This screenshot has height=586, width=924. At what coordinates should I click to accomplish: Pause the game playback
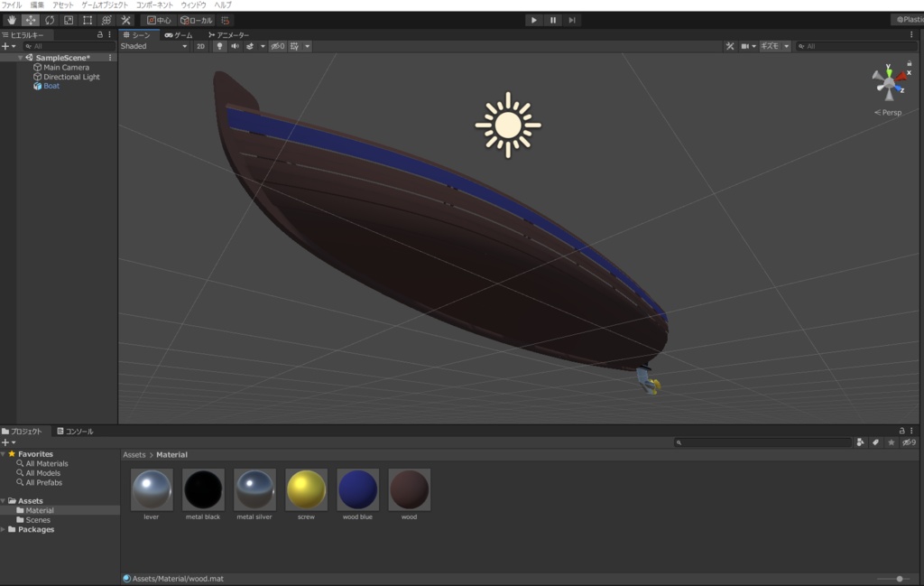coord(553,20)
